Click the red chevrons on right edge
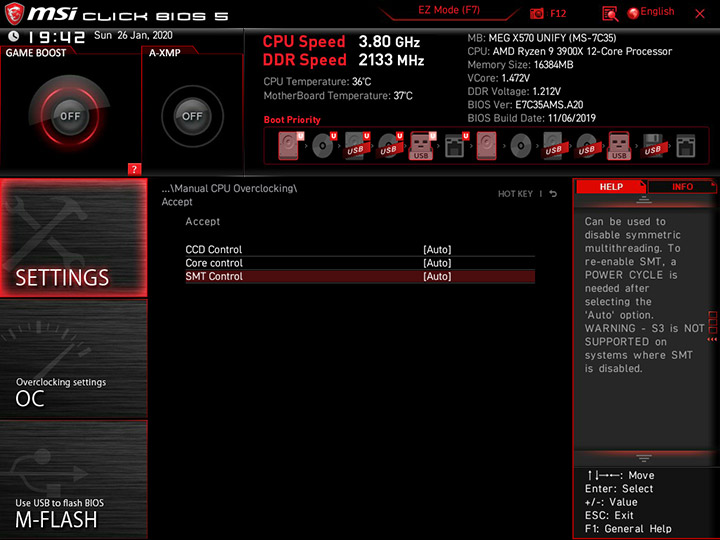 coord(712,339)
